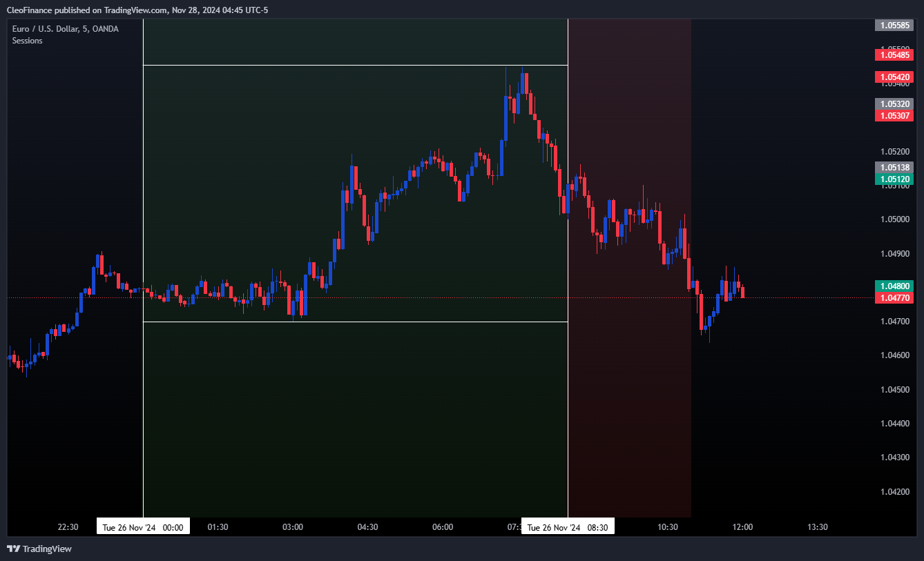Click the 1.04200 price axis tick

(894, 491)
